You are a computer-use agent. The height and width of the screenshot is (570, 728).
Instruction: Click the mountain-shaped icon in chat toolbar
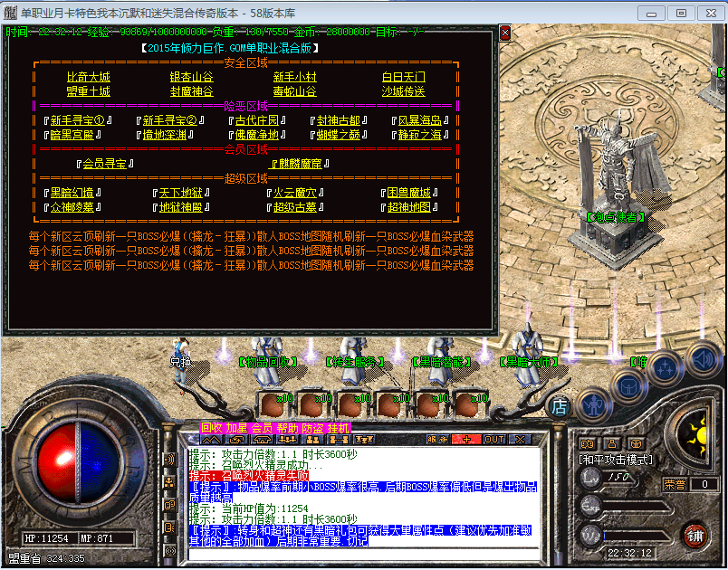coord(211,439)
